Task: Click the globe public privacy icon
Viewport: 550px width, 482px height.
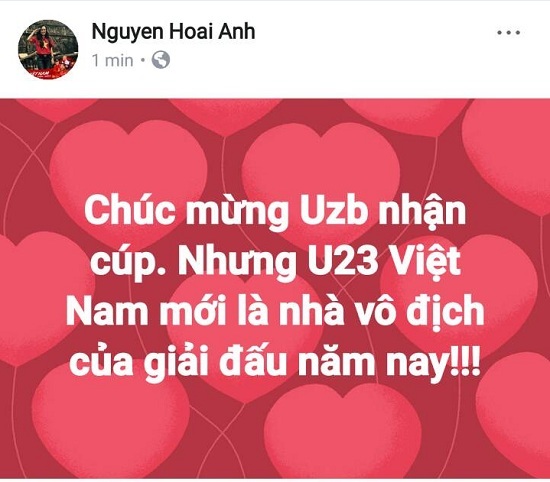Action: pos(161,60)
